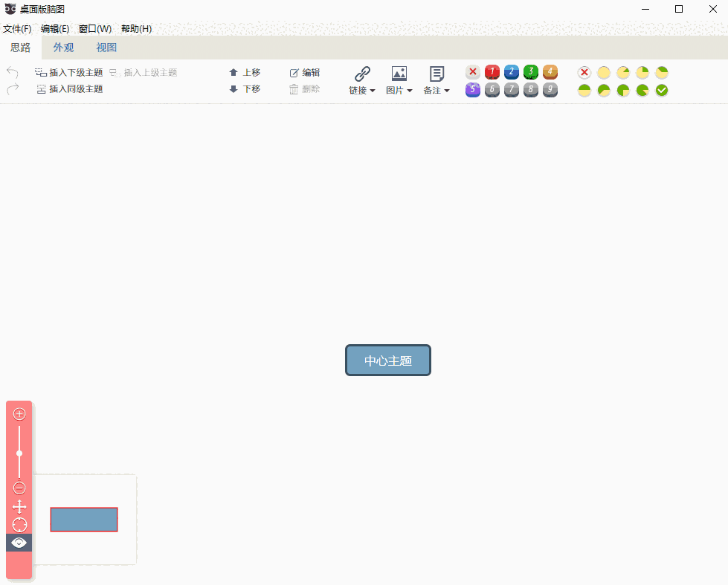The image size is (728, 585).
Task: Click the locate center target icon
Action: click(x=19, y=525)
